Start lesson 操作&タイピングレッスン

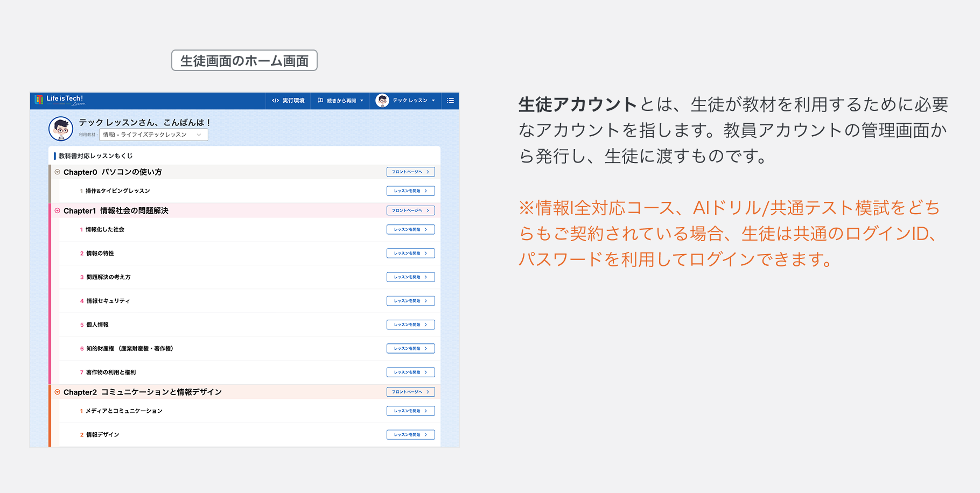pyautogui.click(x=410, y=191)
